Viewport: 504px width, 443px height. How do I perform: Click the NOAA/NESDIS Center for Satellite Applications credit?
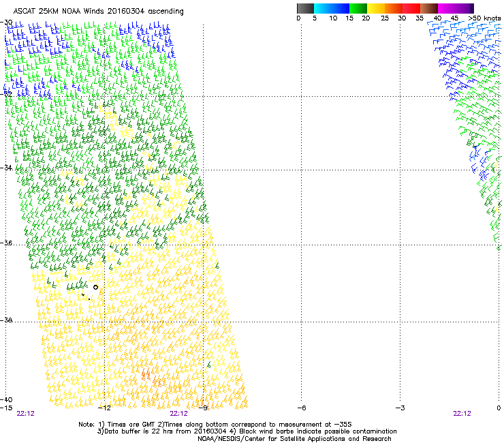click(294, 439)
